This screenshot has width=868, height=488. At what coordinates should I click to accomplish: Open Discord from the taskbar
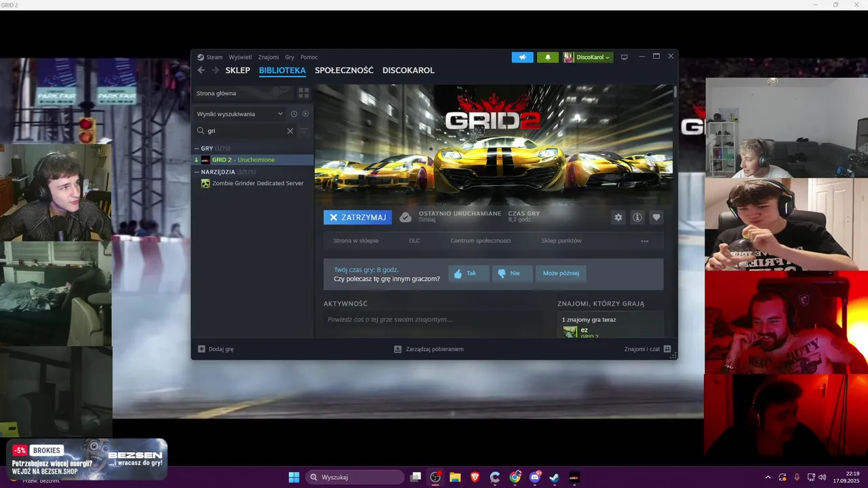pos(534,477)
